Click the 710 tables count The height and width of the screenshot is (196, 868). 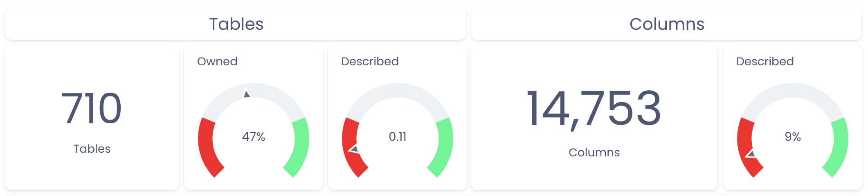[92, 109]
